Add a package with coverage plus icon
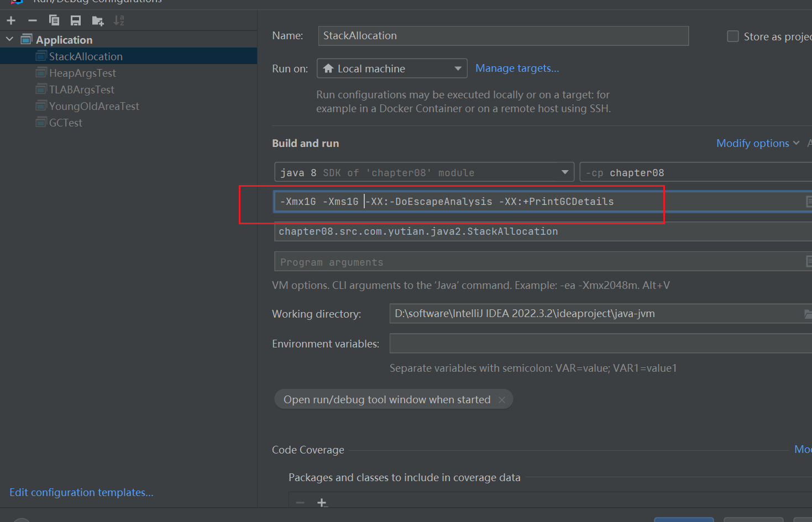This screenshot has height=522, width=812. pos(322,502)
